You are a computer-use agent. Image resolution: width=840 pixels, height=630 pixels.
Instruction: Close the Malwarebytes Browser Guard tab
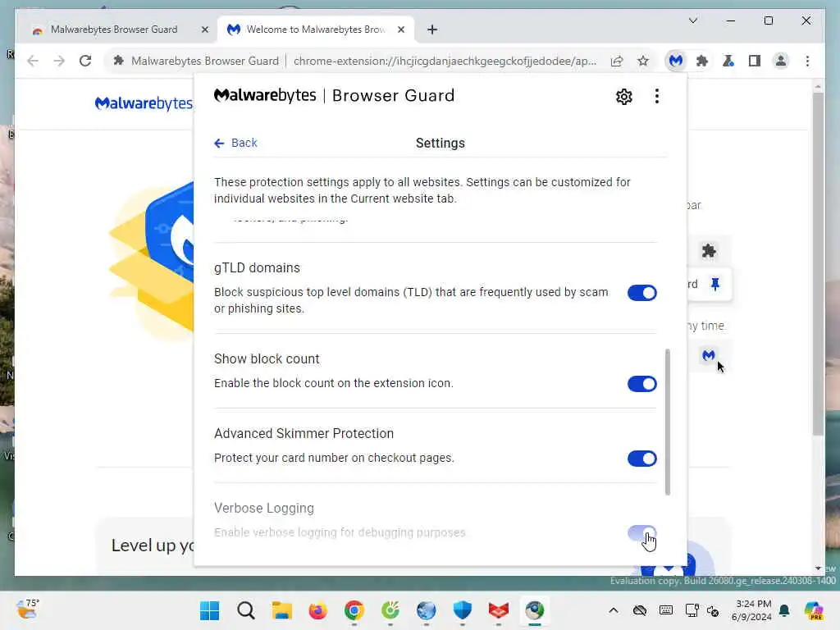(204, 30)
